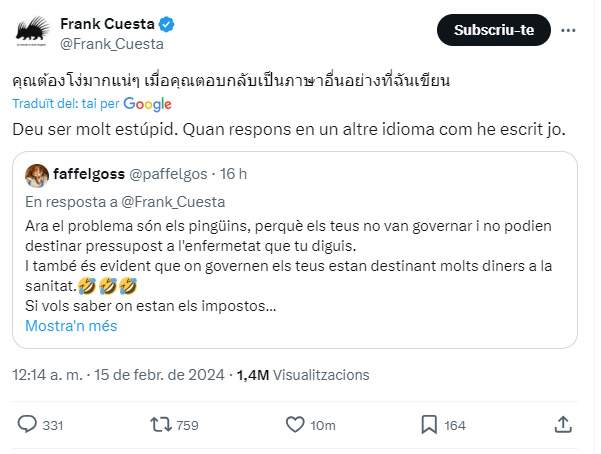This screenshot has height=454, width=601.
Task: Open the Frank Cuesta display name
Action: click(107, 24)
